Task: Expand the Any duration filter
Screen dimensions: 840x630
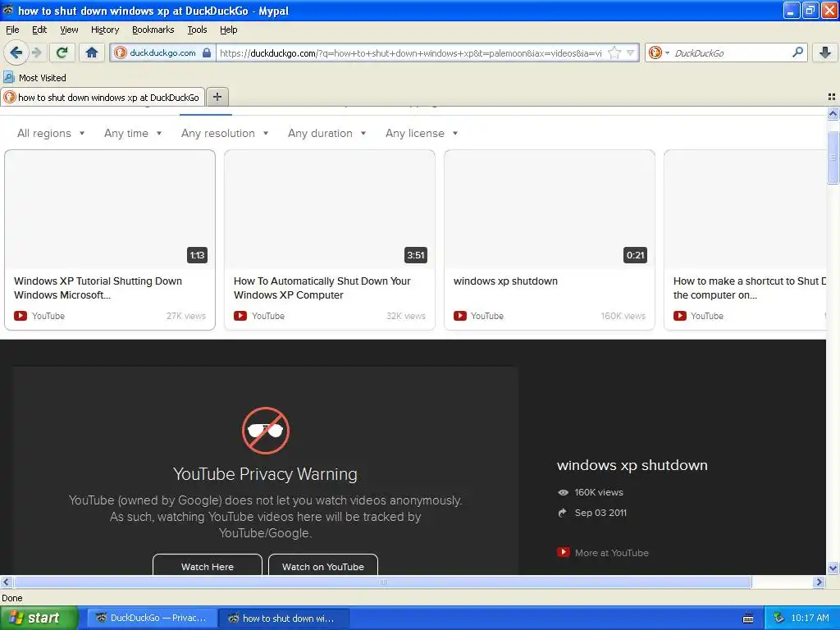Action: (x=326, y=133)
